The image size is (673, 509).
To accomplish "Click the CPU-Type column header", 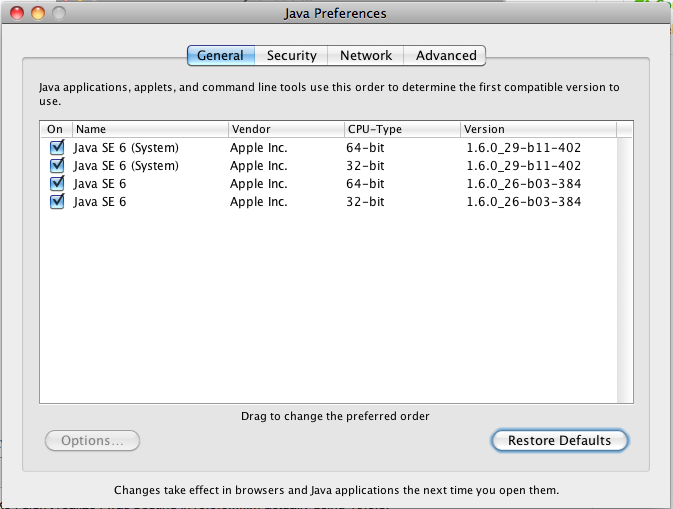I will 402,129.
